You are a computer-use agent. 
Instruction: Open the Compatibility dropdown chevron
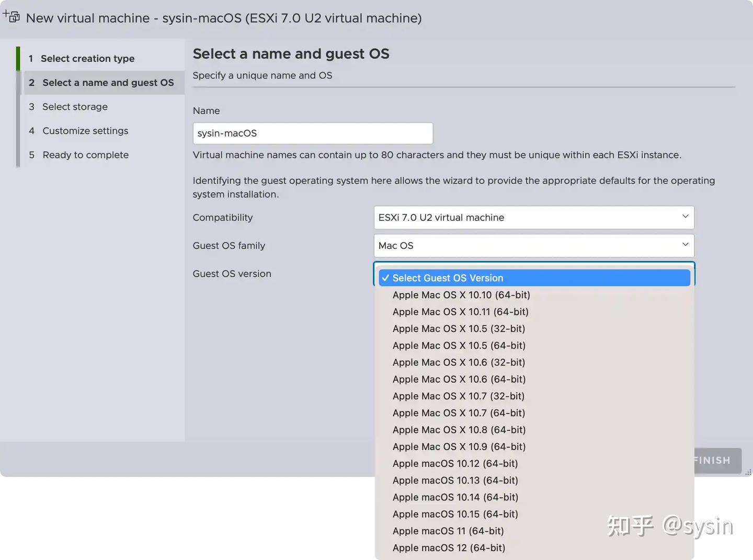point(685,216)
